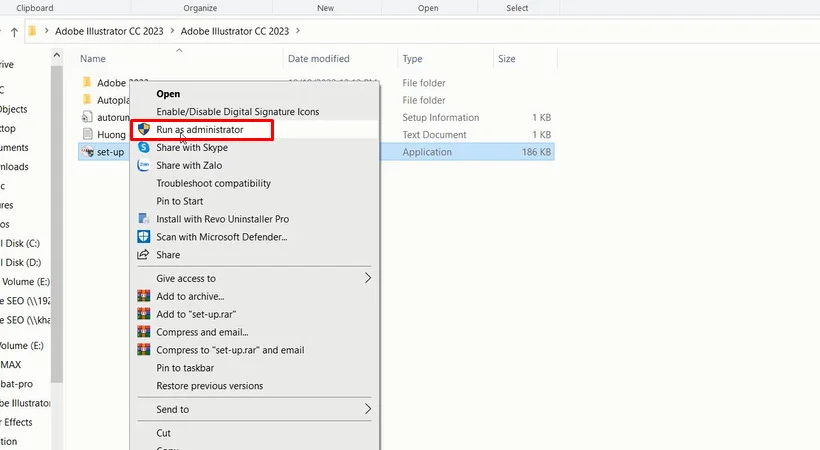
Task: Select Disk (C:) in navigation pane
Action: [x=21, y=243]
